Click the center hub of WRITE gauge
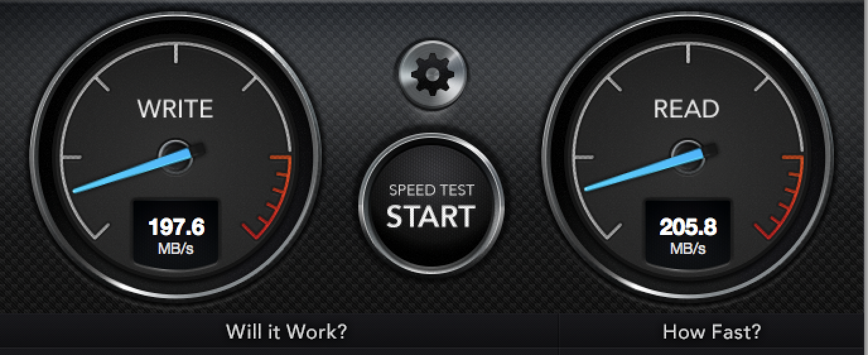 click(x=173, y=153)
